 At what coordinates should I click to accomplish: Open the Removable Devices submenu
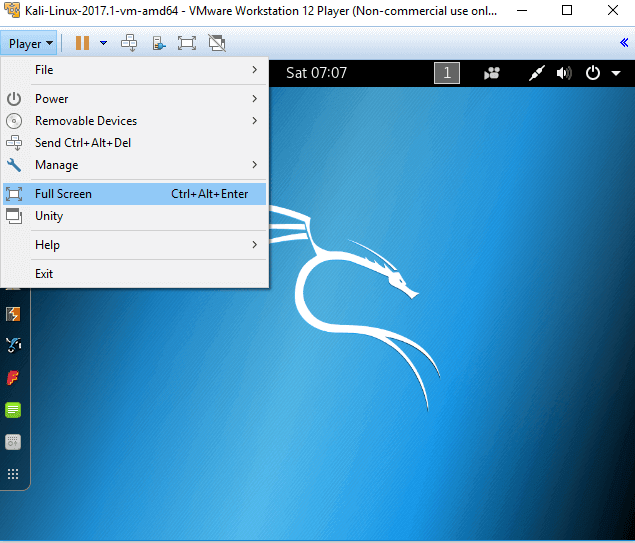pos(134,121)
